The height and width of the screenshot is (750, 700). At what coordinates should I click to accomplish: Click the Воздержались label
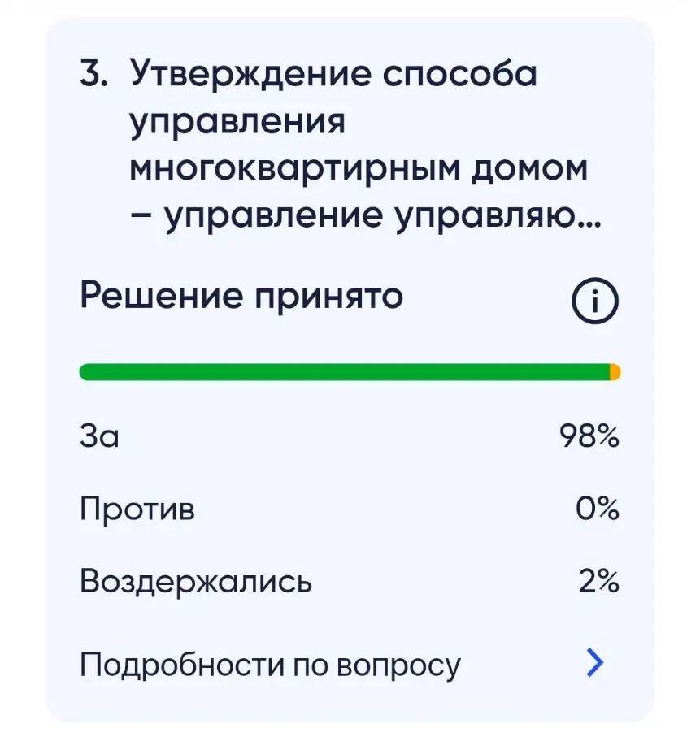coord(196,582)
